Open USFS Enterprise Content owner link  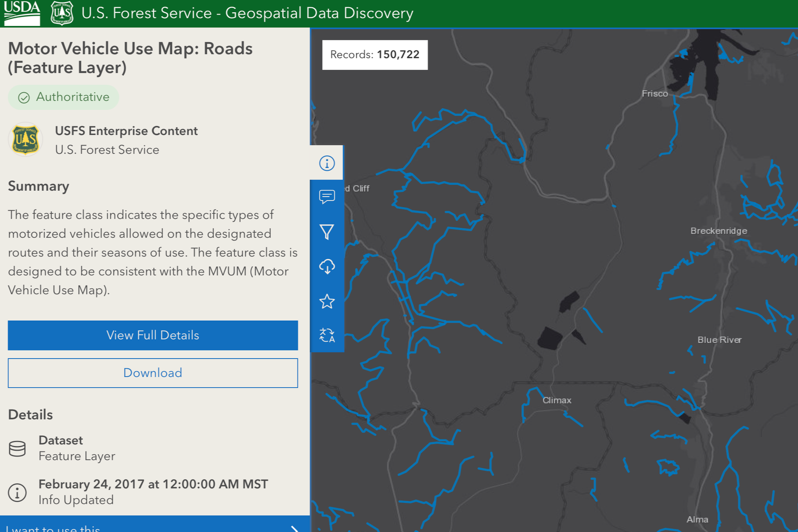pos(126,131)
